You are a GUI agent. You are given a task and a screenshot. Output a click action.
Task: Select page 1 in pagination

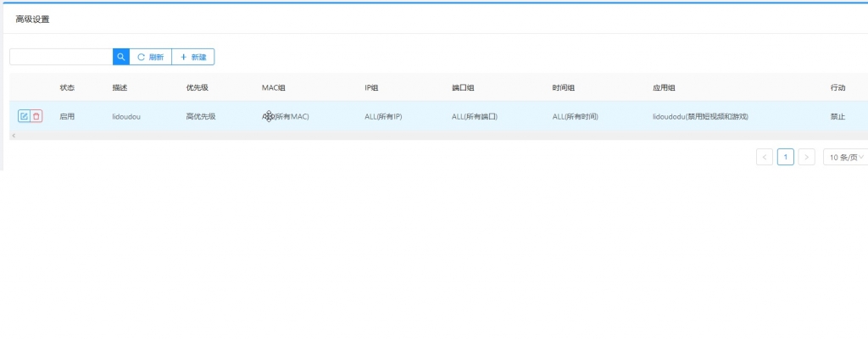click(786, 157)
